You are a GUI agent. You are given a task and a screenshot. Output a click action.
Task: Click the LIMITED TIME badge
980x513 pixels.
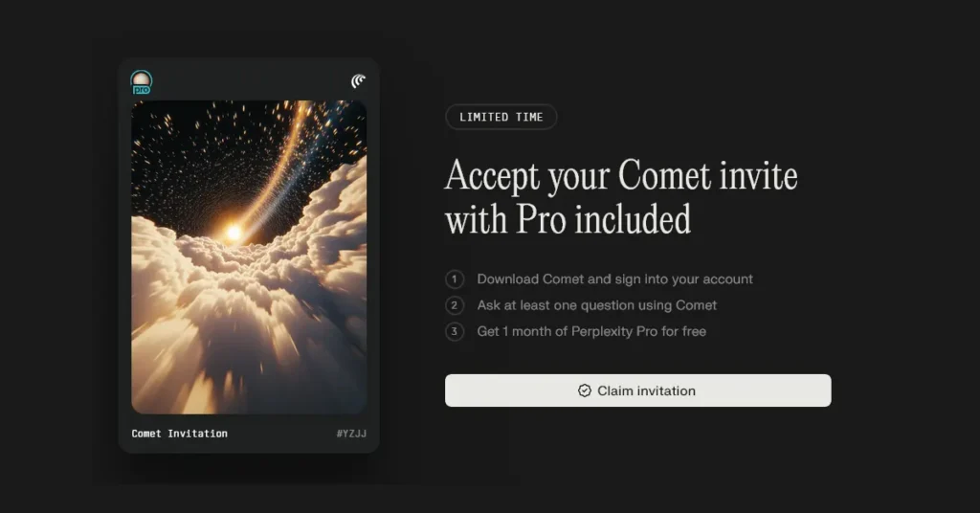(x=501, y=117)
